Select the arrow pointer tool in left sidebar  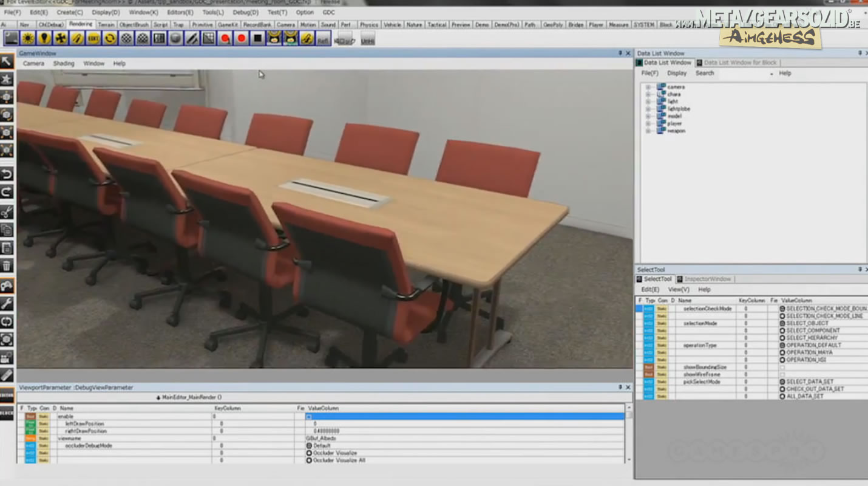click(x=7, y=61)
